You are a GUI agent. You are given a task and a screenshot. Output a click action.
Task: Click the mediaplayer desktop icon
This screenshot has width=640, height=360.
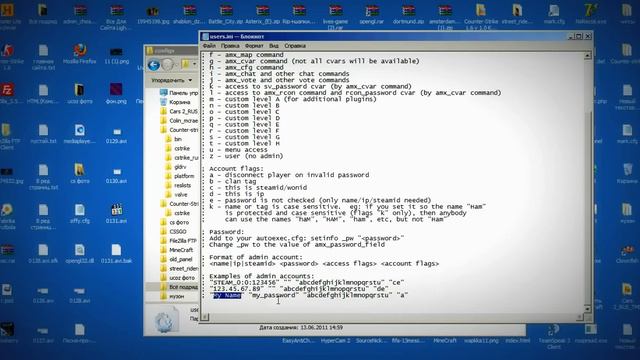[80, 134]
